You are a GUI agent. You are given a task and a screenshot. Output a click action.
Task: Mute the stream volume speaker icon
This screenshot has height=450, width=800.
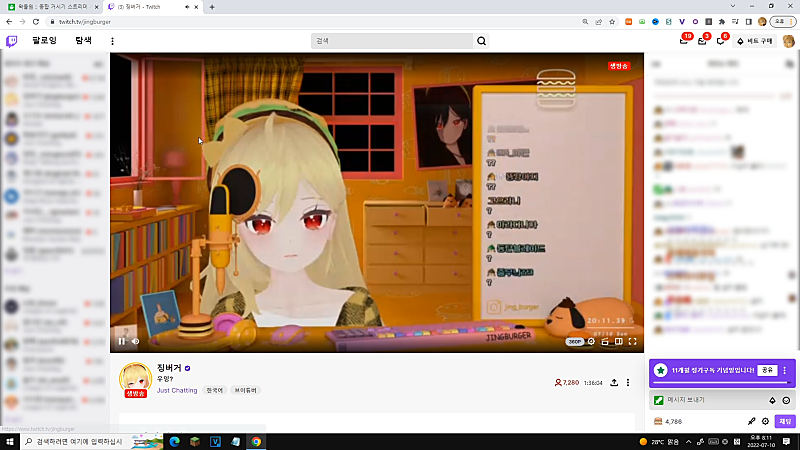point(136,341)
